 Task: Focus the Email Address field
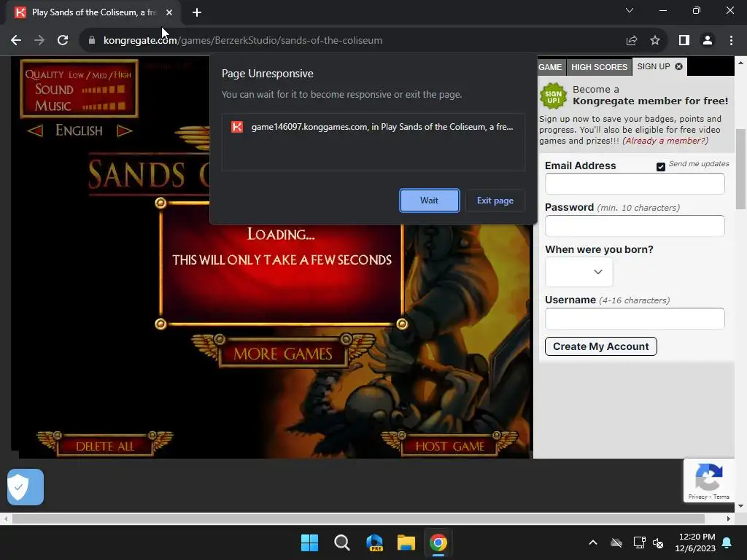pos(635,184)
